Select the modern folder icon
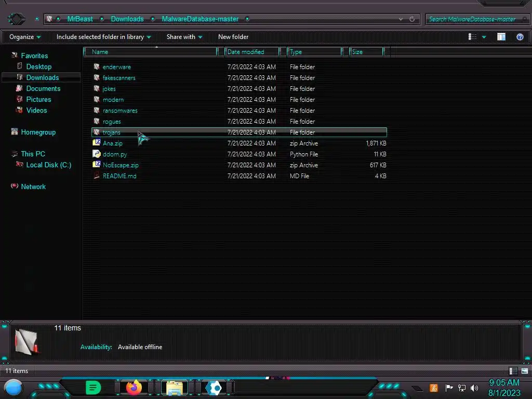The width and height of the screenshot is (532, 399). [97, 99]
